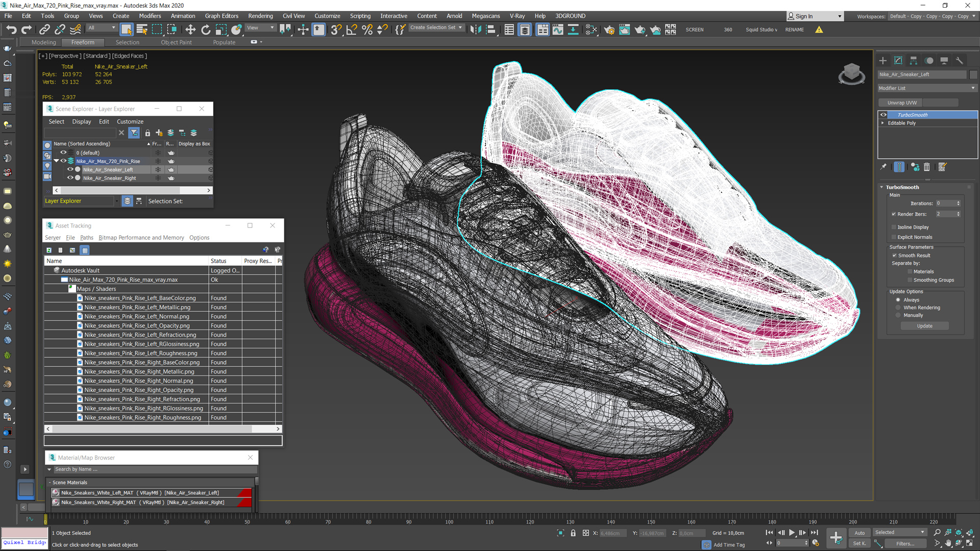The image size is (980, 551).
Task: Click the Filters... button
Action: (905, 543)
